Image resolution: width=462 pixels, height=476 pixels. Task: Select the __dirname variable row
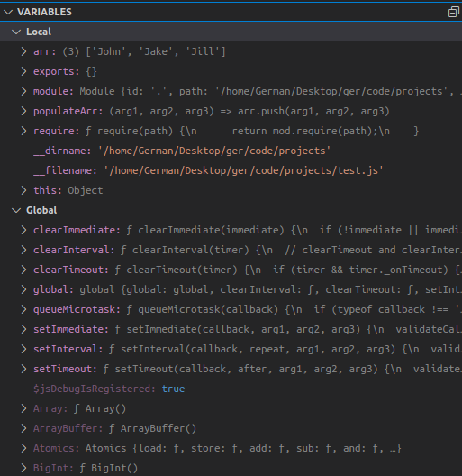(231, 151)
